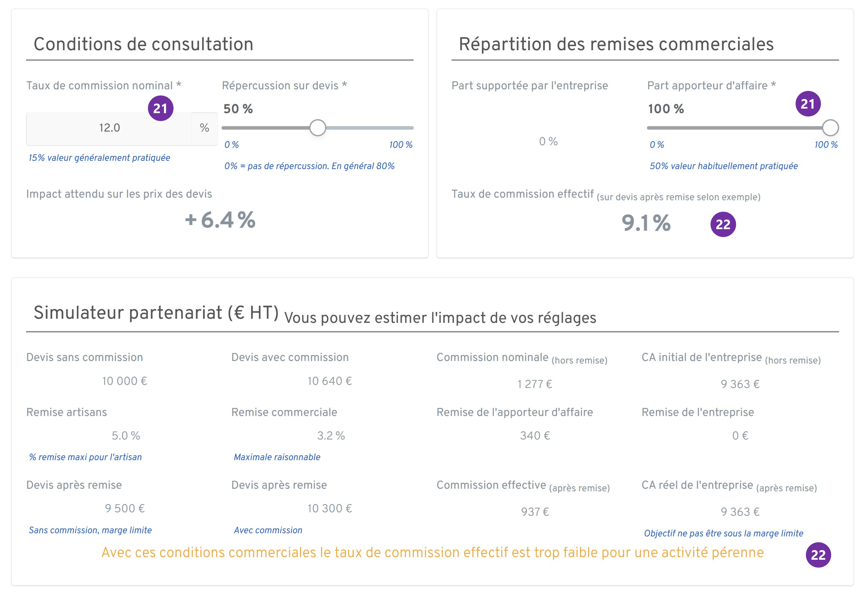This screenshot has width=868, height=592.
Task: Click 'Avec commission' blue note
Action: pyautogui.click(x=267, y=530)
